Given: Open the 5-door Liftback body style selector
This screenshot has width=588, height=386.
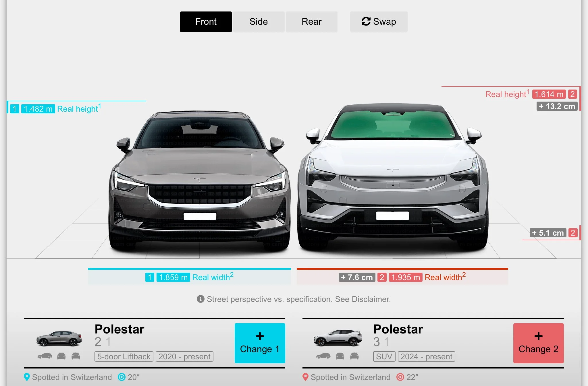Looking at the screenshot, I should coord(123,357).
